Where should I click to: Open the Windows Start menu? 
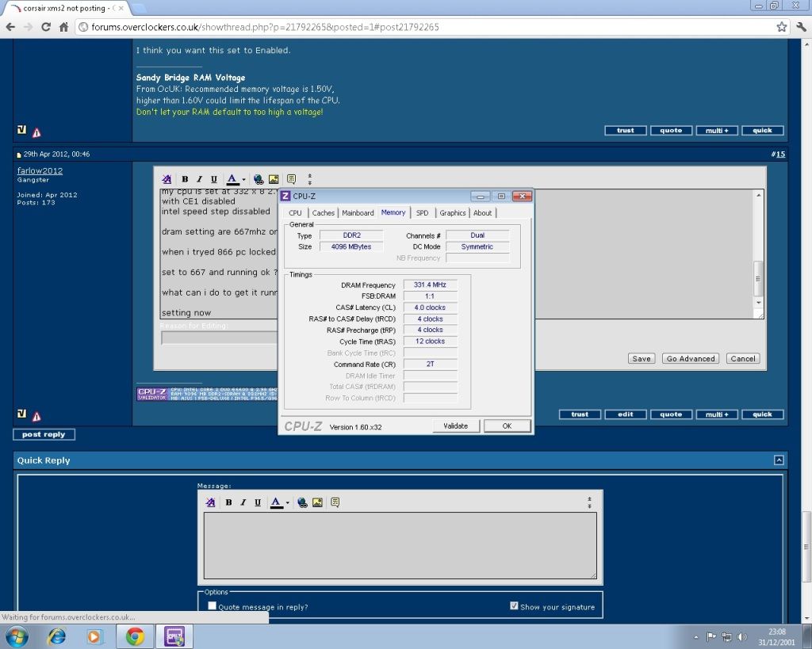(17, 636)
